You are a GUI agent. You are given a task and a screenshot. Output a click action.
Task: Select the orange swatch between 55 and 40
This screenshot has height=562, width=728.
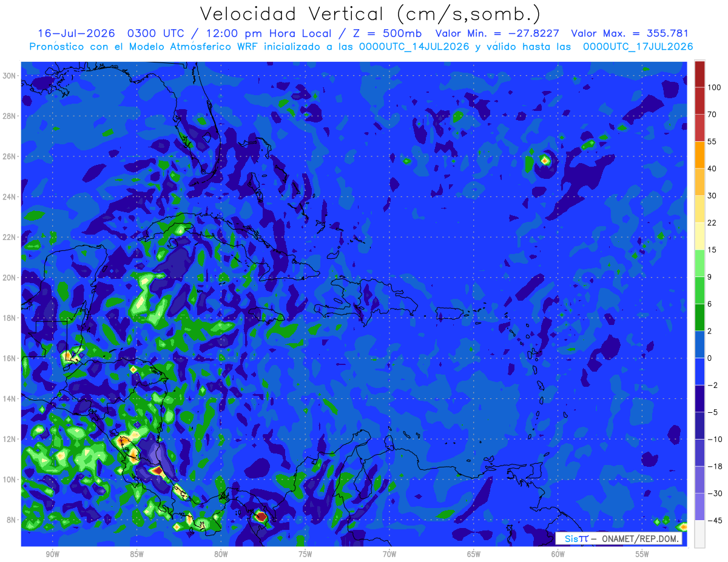699,155
